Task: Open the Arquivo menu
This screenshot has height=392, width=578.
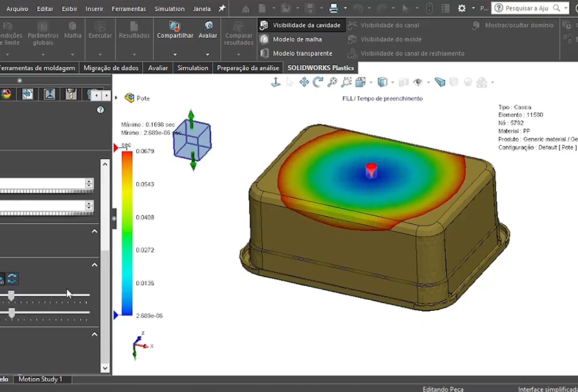Action: (x=17, y=9)
